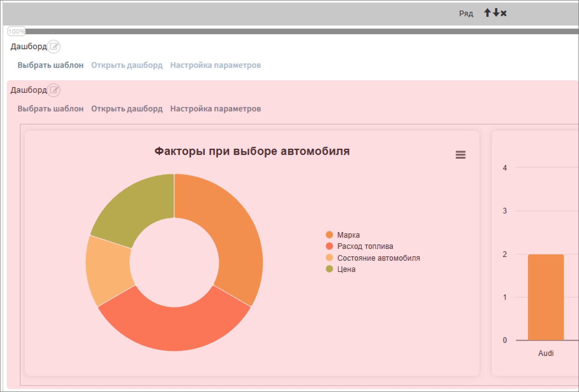Open the donut chart hamburger menu
The width and height of the screenshot is (579, 392).
[460, 155]
